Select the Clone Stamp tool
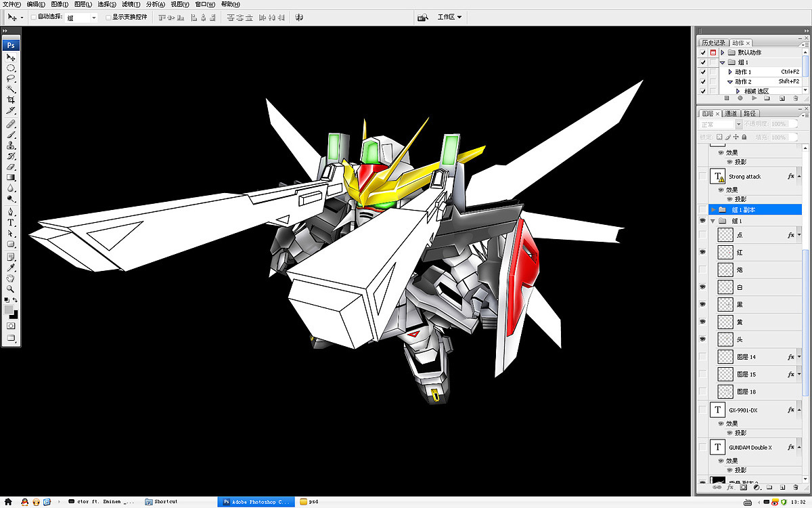This screenshot has width=812, height=508. 11,145
